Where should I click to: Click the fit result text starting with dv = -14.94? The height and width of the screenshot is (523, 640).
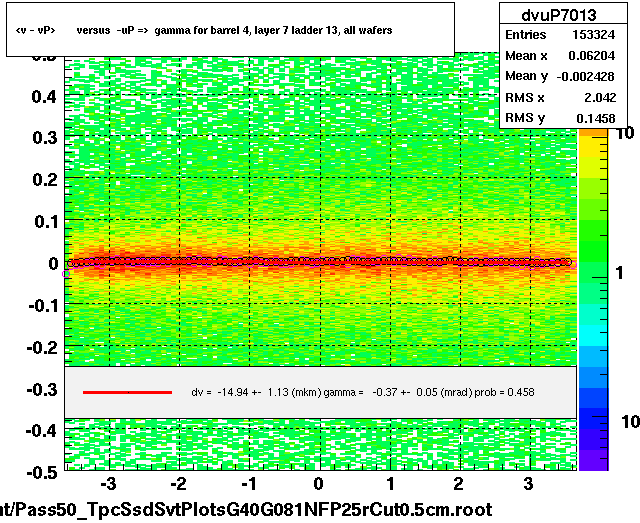362,392
